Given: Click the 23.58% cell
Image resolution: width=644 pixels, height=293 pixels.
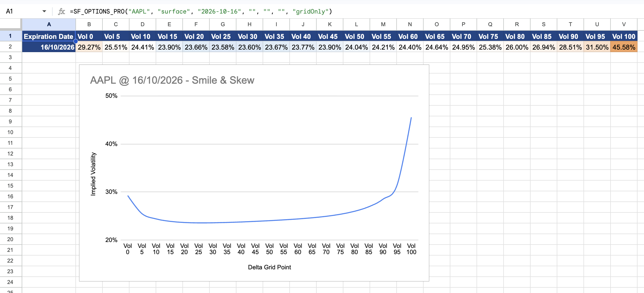Looking at the screenshot, I should pos(223,47).
